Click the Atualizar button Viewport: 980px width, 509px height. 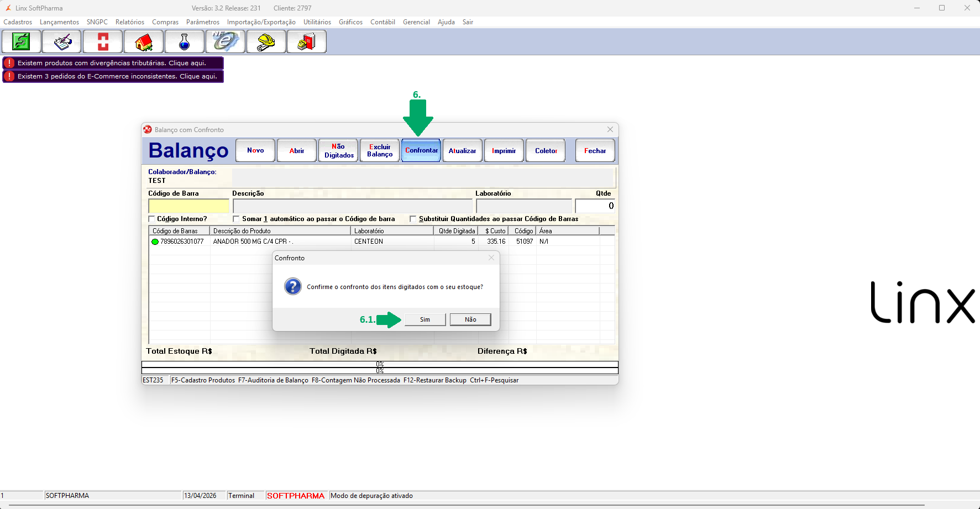(463, 150)
